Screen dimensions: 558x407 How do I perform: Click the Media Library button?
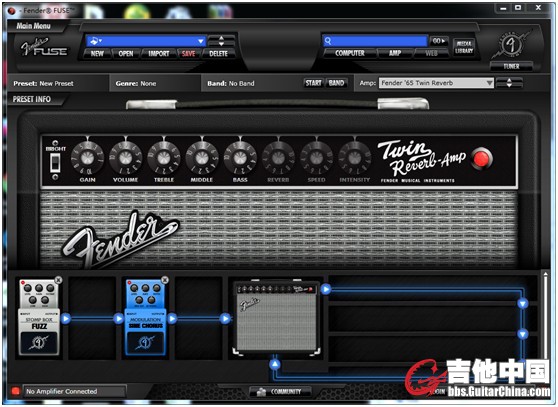[464, 47]
